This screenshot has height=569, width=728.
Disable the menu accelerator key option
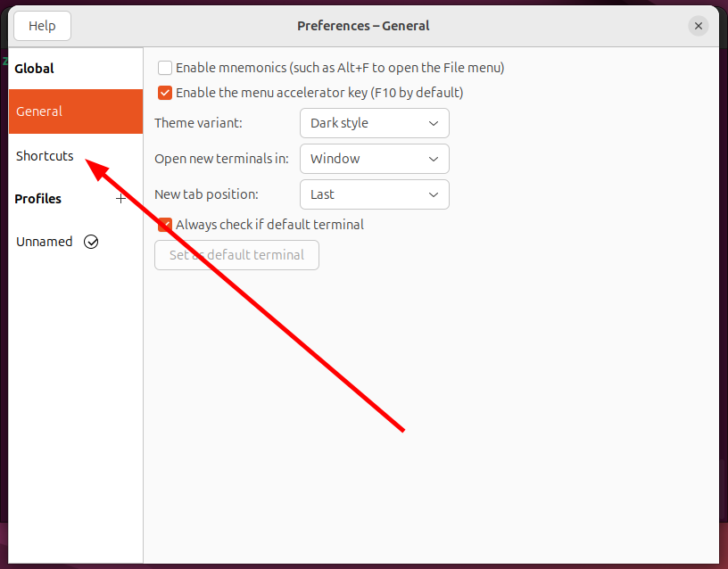164,92
